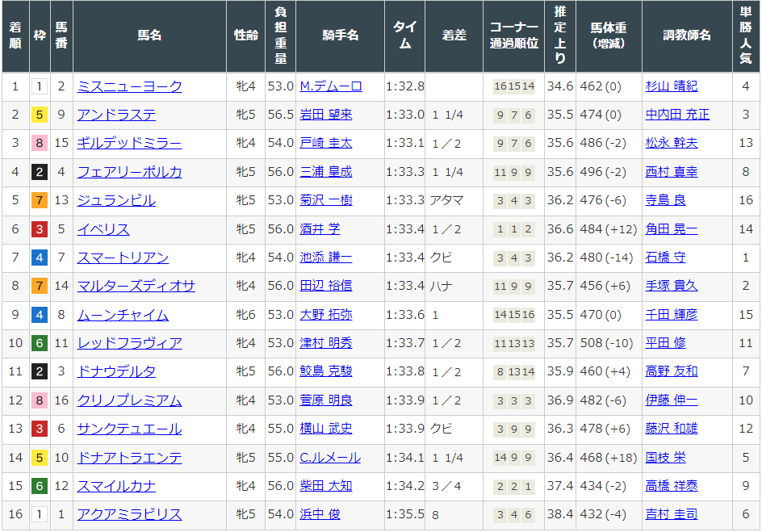
Task: Open jockey 津村 明秀 profile
Action: coord(325,343)
